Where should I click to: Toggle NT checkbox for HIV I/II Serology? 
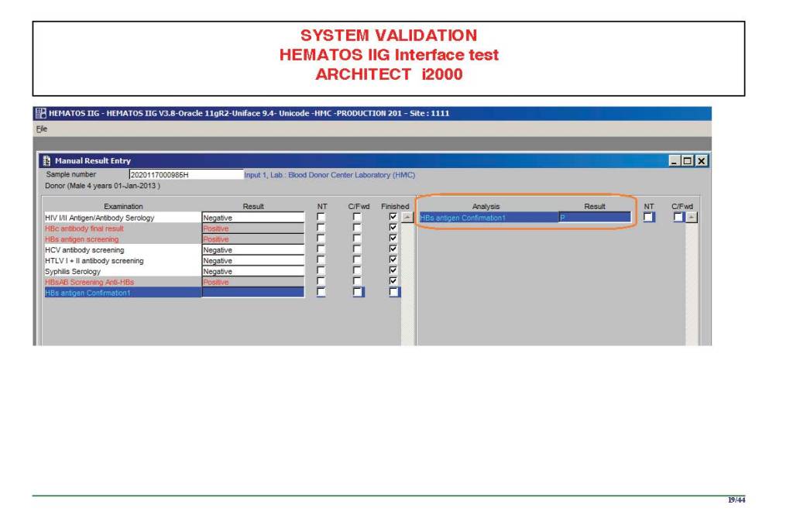321,218
